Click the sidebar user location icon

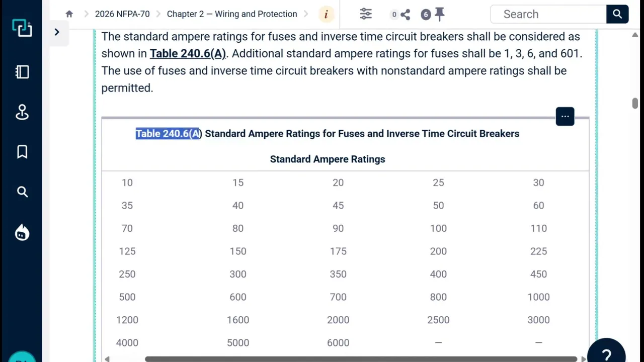coord(22,112)
